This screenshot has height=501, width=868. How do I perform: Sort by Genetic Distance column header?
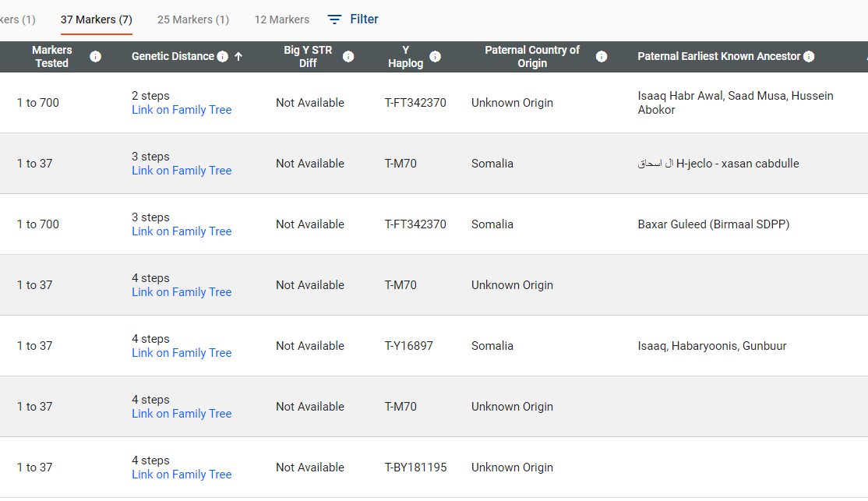tap(172, 56)
